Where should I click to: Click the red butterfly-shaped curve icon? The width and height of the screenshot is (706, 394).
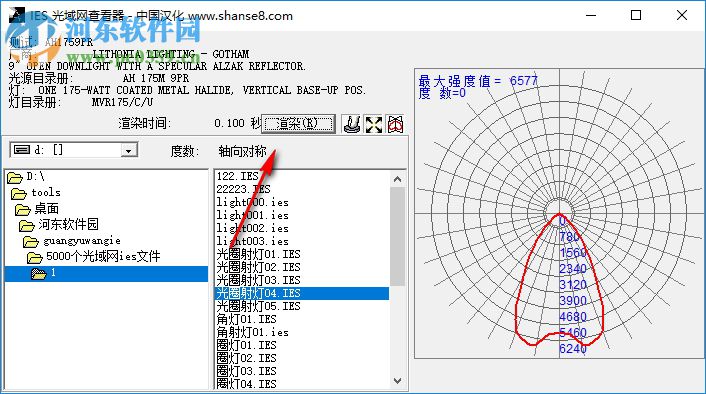[x=395, y=124]
